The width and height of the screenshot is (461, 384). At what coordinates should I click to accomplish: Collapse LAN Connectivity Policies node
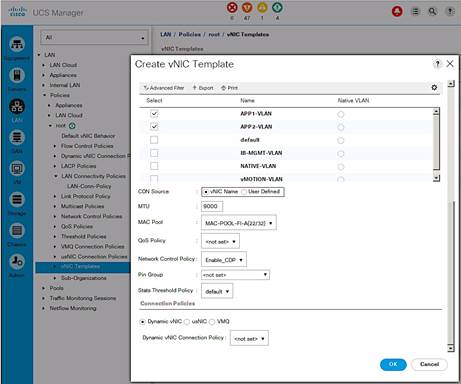tap(56, 176)
